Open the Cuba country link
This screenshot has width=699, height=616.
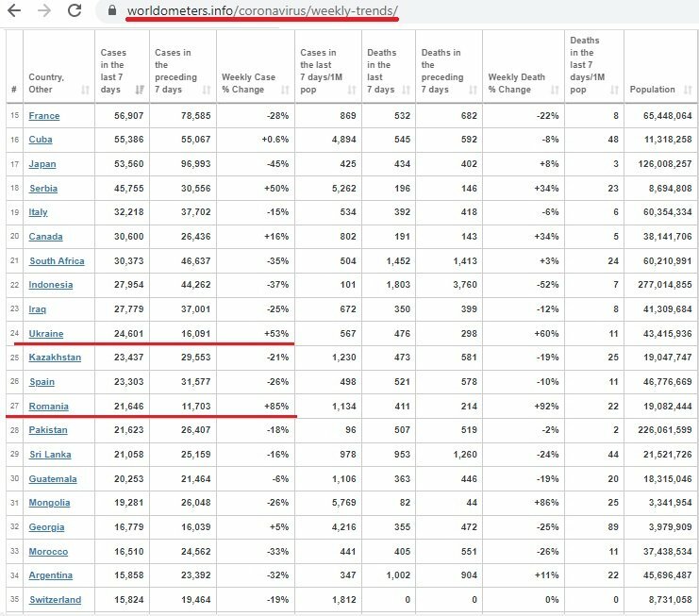click(41, 140)
